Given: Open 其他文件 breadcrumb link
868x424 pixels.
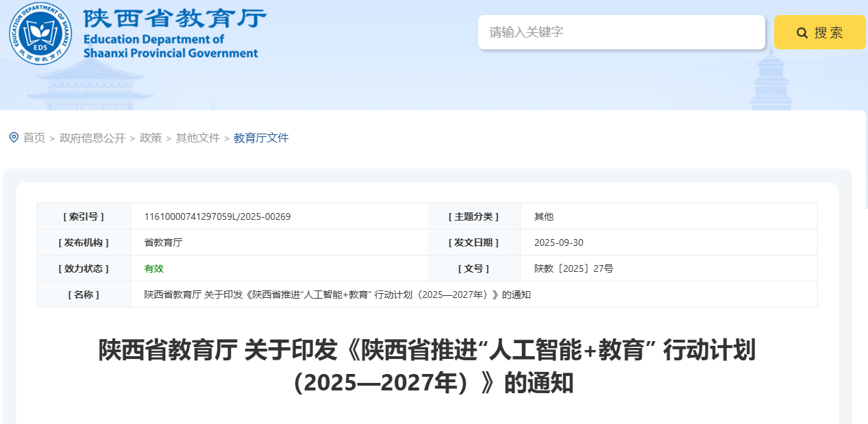Looking at the screenshot, I should [198, 138].
